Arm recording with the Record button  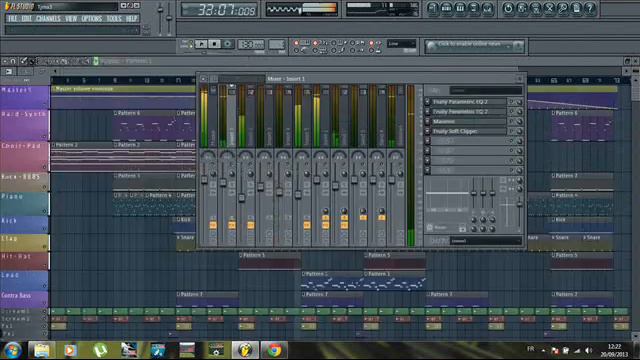[x=228, y=44]
